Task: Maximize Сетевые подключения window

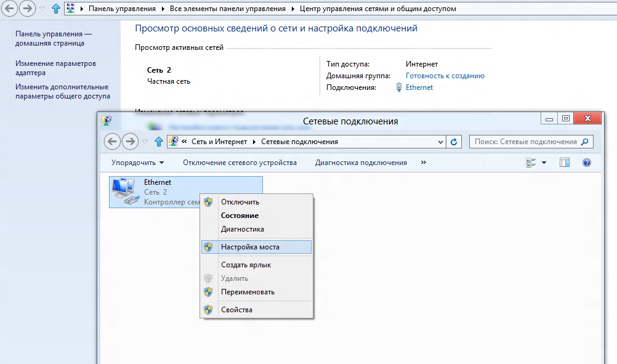Action: click(x=565, y=118)
